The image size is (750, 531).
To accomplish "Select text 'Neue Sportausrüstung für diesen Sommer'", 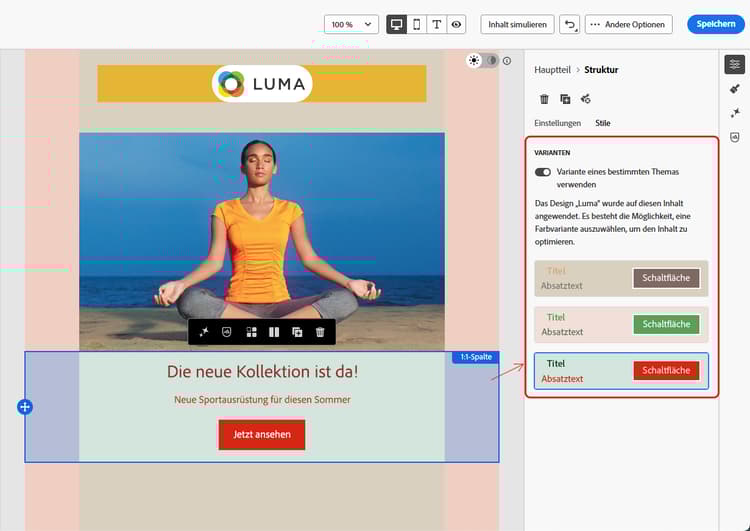I will 262,399.
